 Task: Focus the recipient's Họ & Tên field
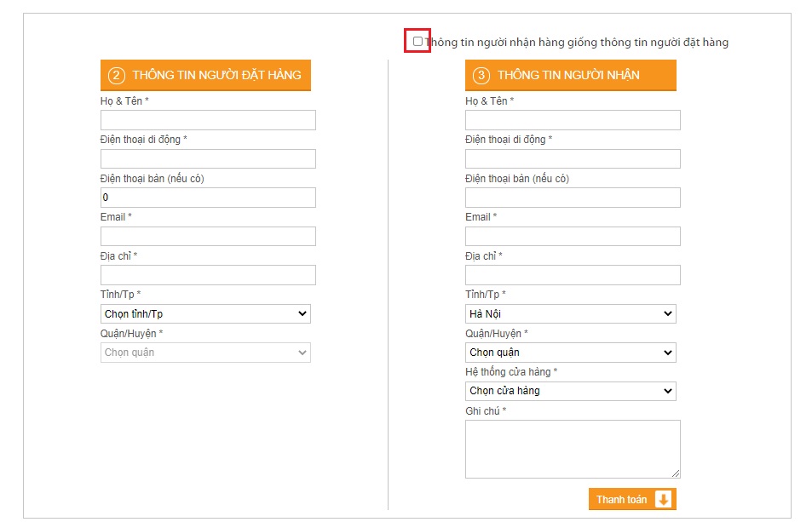573,120
